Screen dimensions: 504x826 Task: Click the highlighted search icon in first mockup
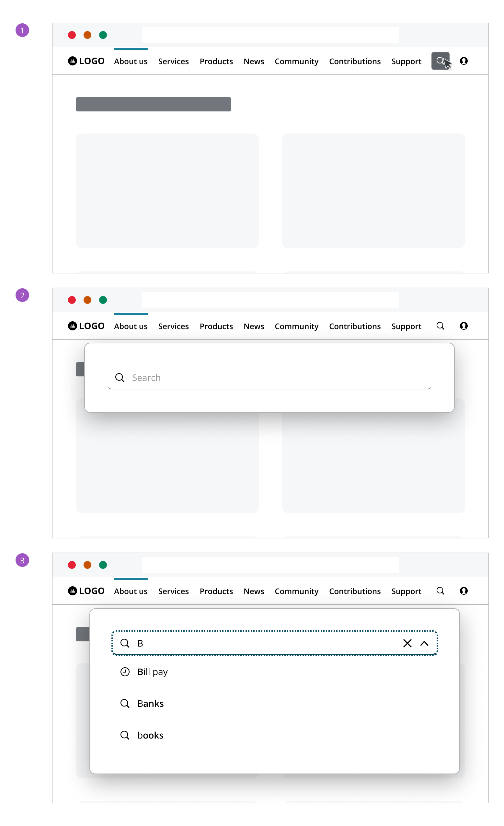440,61
